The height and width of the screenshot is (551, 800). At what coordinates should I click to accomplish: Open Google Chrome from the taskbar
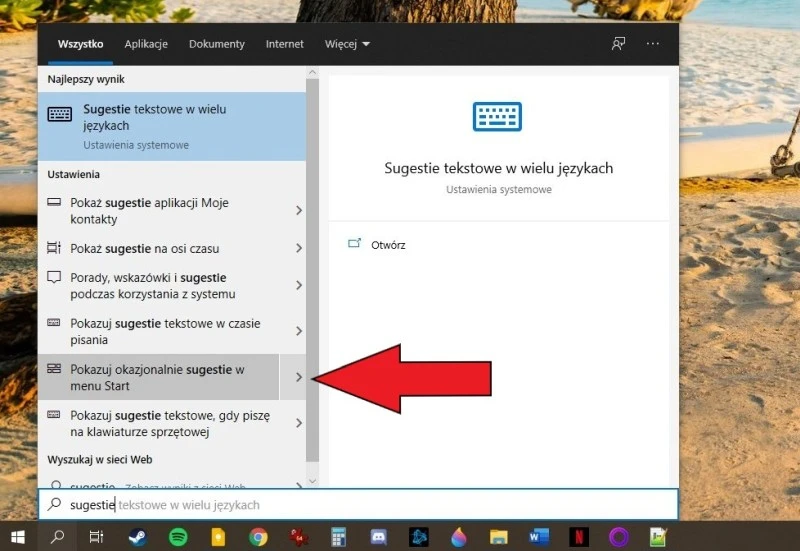click(x=258, y=537)
